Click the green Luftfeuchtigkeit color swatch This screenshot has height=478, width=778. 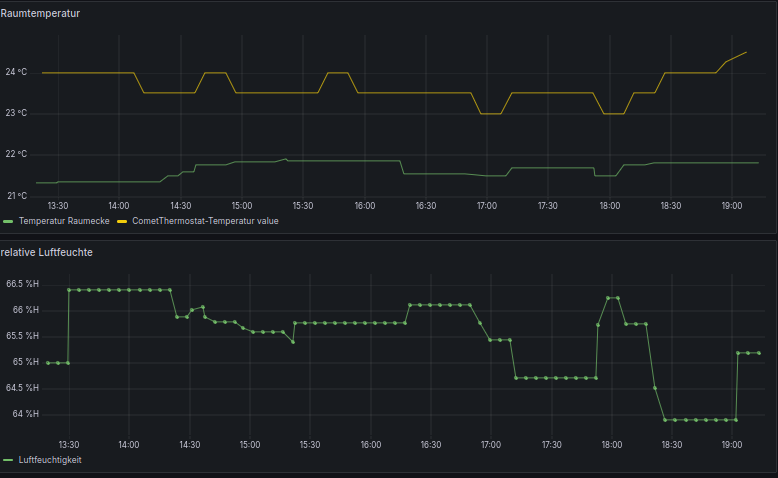point(8,460)
